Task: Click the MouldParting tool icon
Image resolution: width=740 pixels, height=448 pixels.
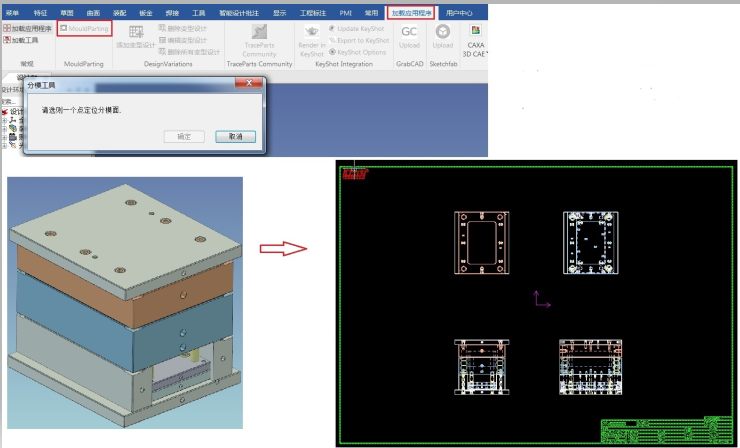Action: tap(64, 29)
